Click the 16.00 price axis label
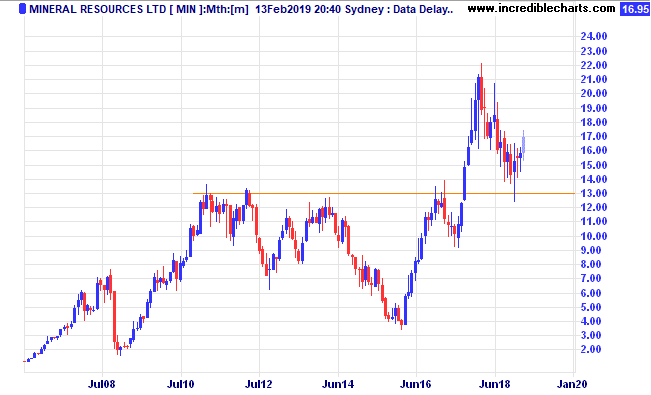Screen dimensions: 651x395 coord(594,150)
